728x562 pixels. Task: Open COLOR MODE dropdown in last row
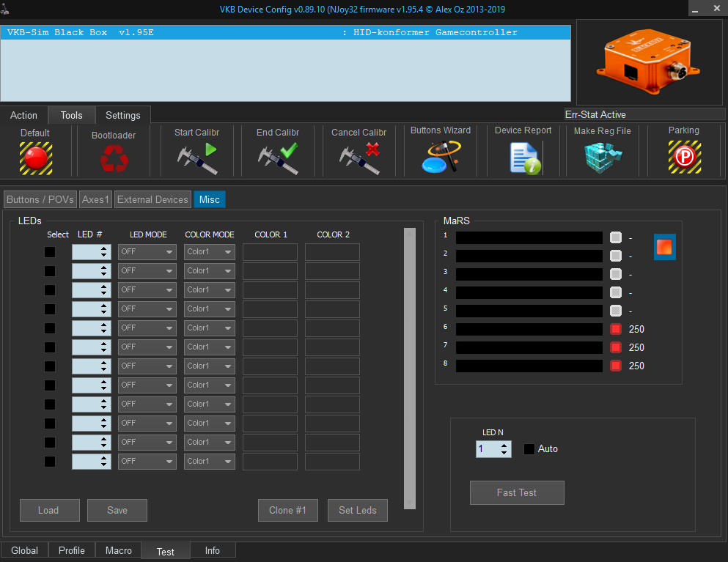pyautogui.click(x=210, y=462)
